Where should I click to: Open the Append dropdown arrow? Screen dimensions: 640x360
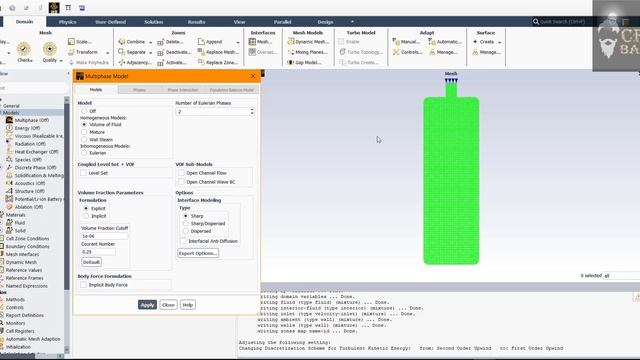tap(238, 42)
